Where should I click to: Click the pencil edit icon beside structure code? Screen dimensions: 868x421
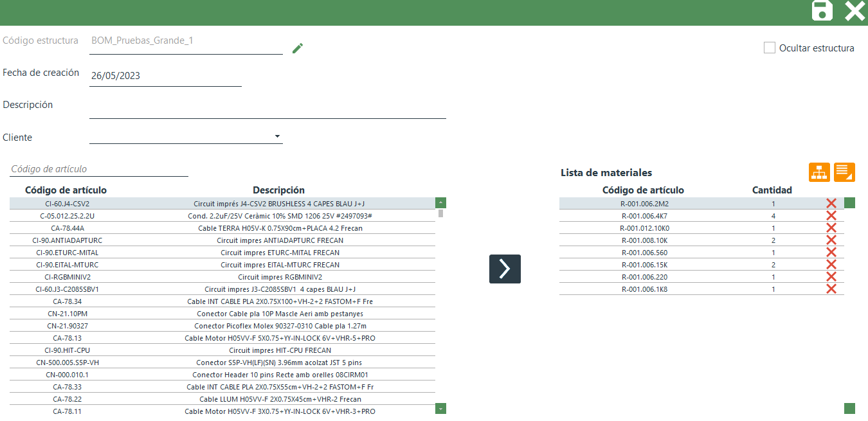tap(297, 48)
